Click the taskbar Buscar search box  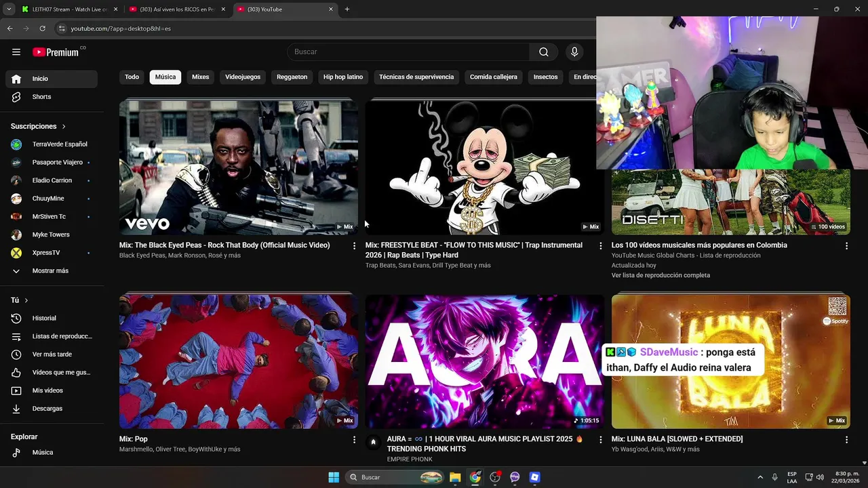point(395,477)
